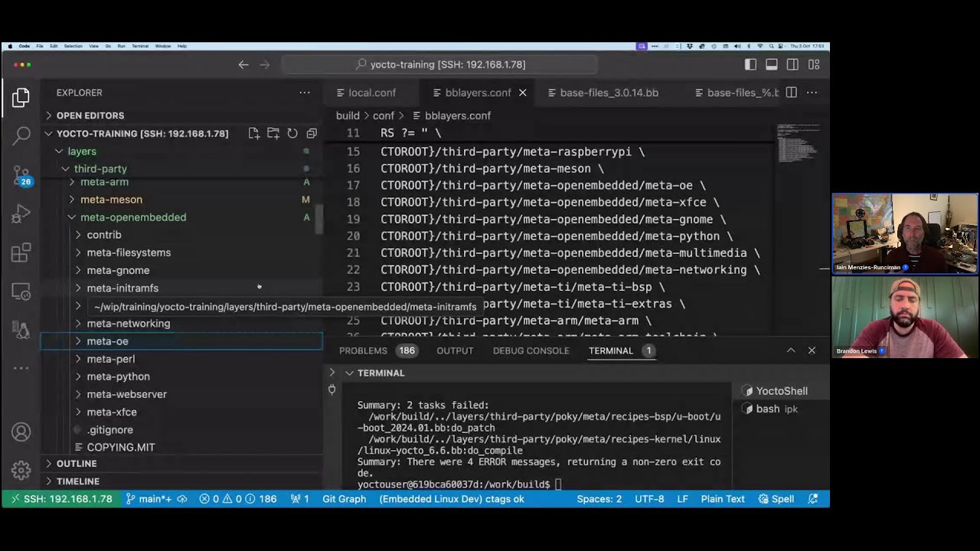
Task: Refresh the explorer file tree
Action: click(292, 133)
